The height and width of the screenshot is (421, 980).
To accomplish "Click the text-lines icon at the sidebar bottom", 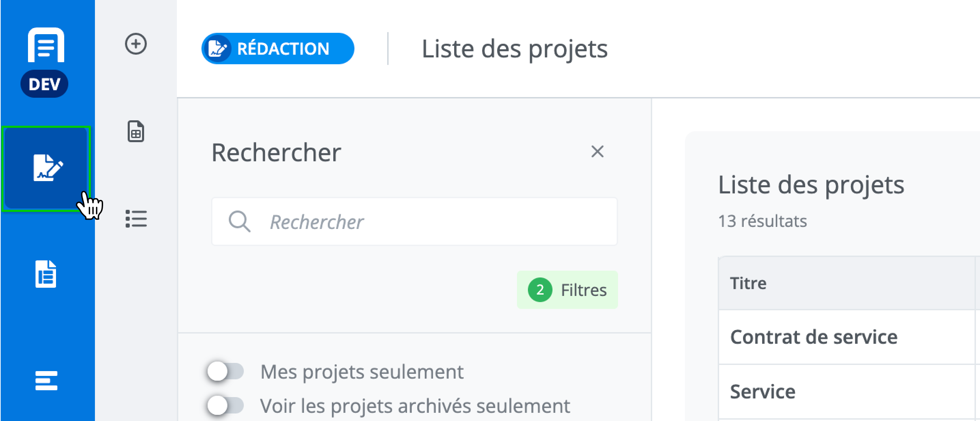I will 46,380.
